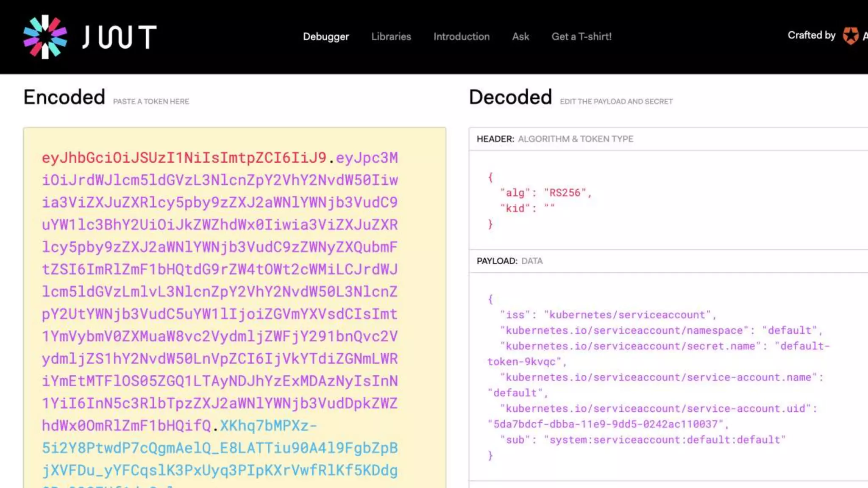The width and height of the screenshot is (868, 488).
Task: Click the service-account.uid value in payload
Action: tap(606, 424)
